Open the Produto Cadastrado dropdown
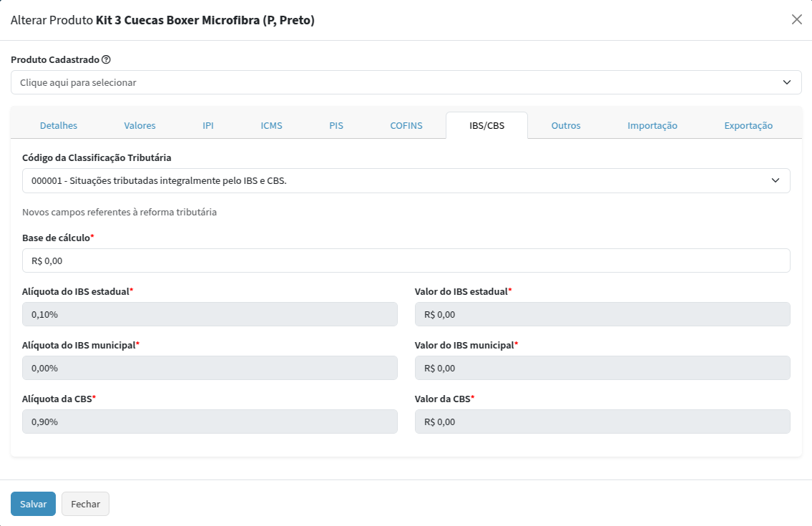This screenshot has height=526, width=812. click(406, 82)
